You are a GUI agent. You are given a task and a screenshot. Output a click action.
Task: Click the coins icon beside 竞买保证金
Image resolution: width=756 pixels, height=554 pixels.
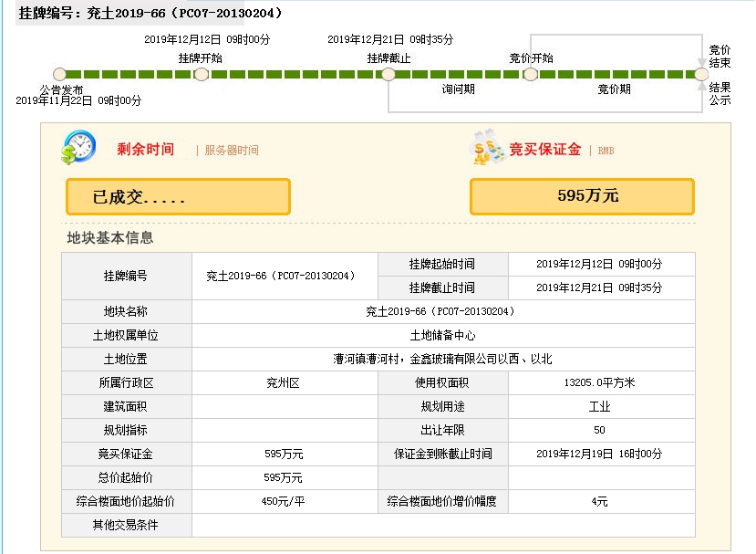click(x=487, y=148)
